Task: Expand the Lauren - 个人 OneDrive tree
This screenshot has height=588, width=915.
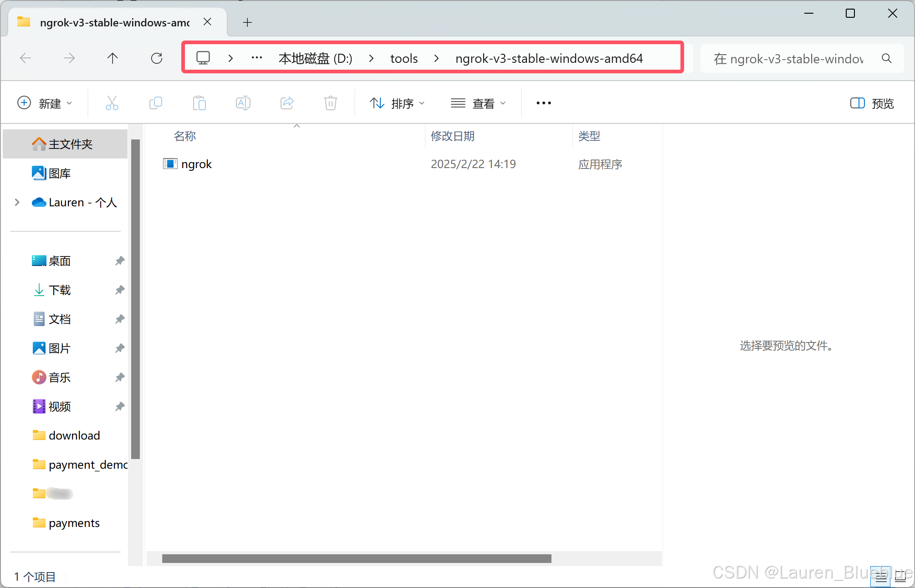Action: 17,202
